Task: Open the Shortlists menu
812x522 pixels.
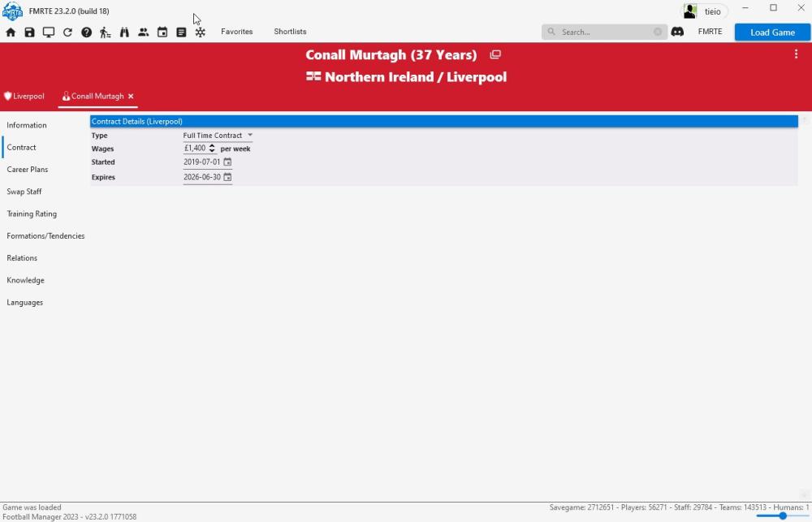Action: click(290, 32)
